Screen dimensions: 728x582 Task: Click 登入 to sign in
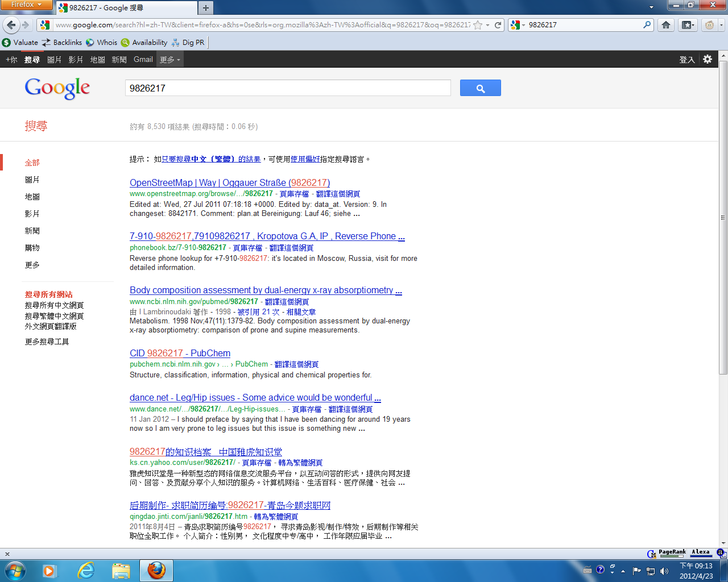coord(687,59)
